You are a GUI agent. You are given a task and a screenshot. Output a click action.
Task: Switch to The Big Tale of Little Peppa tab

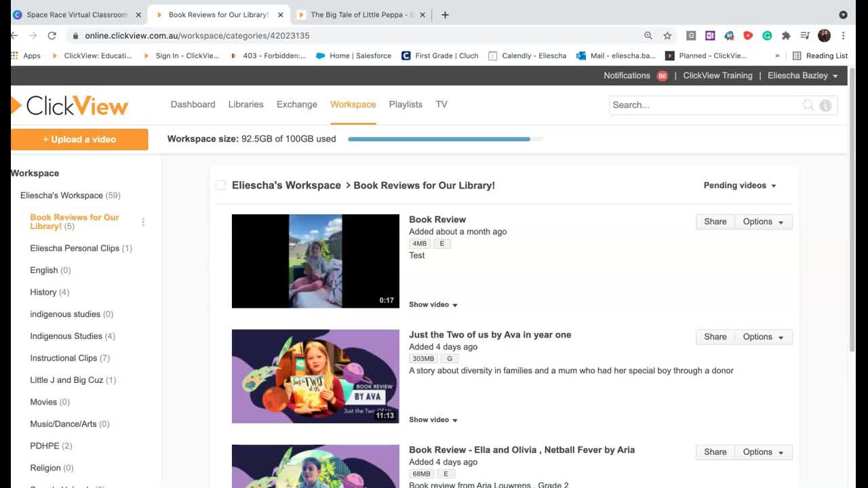361,14
